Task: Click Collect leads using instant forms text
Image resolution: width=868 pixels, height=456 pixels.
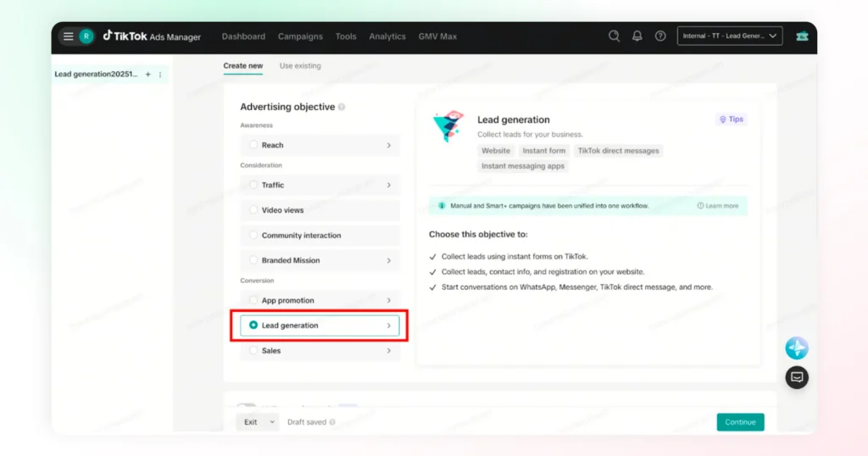Action: click(x=515, y=257)
